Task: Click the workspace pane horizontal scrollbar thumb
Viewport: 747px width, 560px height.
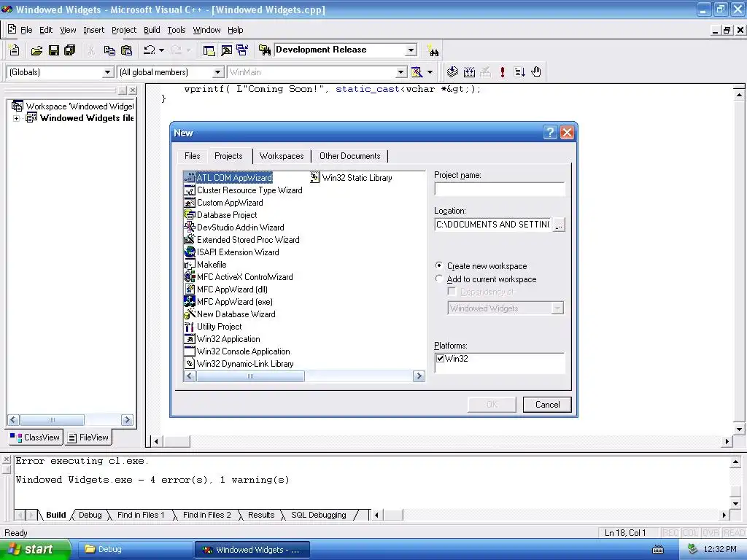Action: coord(52,419)
